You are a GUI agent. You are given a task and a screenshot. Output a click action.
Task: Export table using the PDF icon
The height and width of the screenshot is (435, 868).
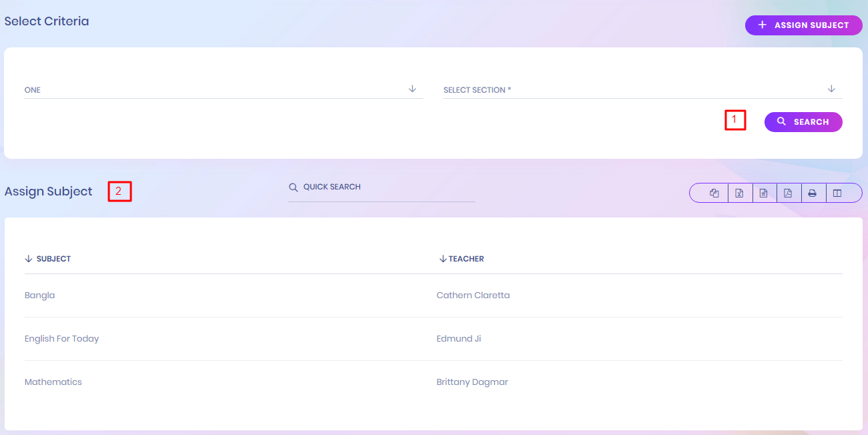click(788, 193)
